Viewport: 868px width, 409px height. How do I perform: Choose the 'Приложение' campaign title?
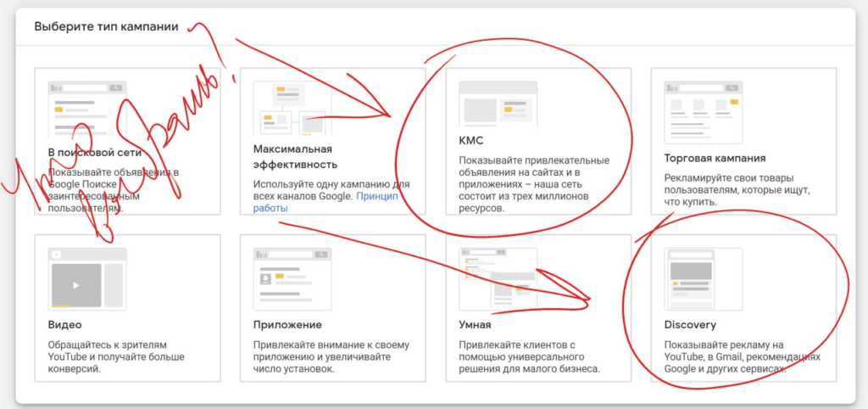coord(287,325)
